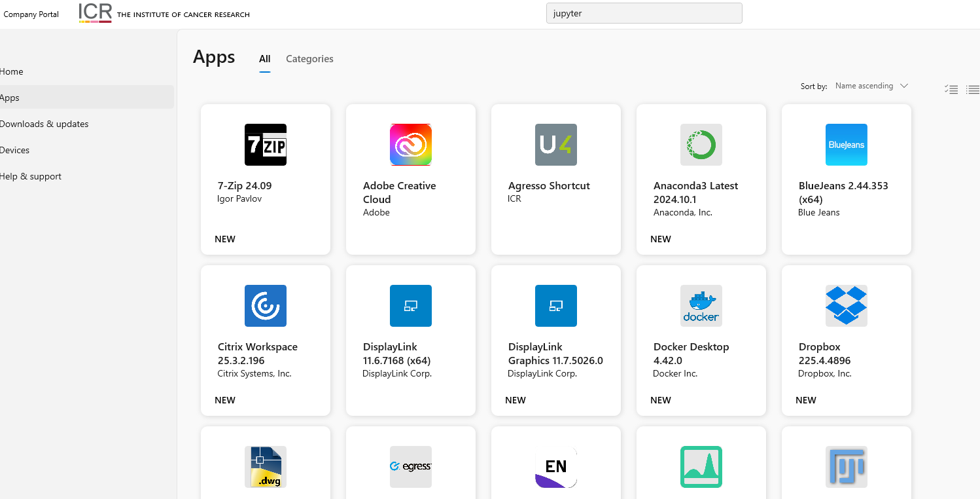Switch to the Categories tab
Viewport: 980px width, 499px height.
tap(309, 59)
